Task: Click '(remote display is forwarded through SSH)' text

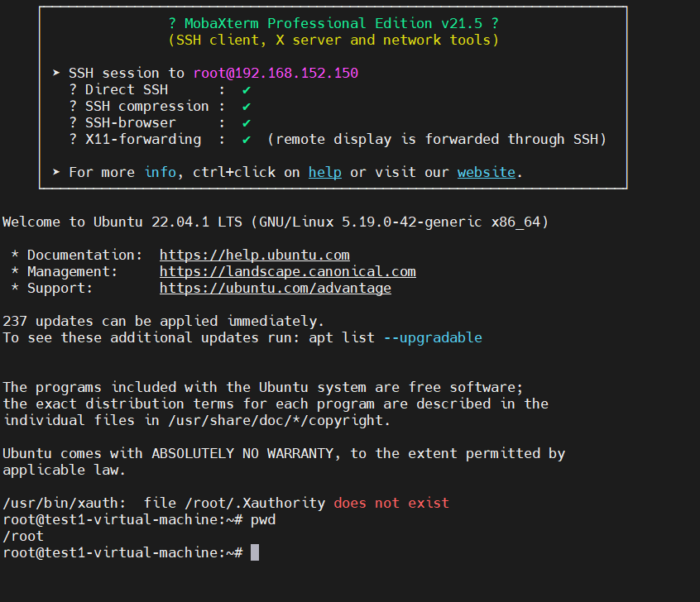Action: (437, 139)
